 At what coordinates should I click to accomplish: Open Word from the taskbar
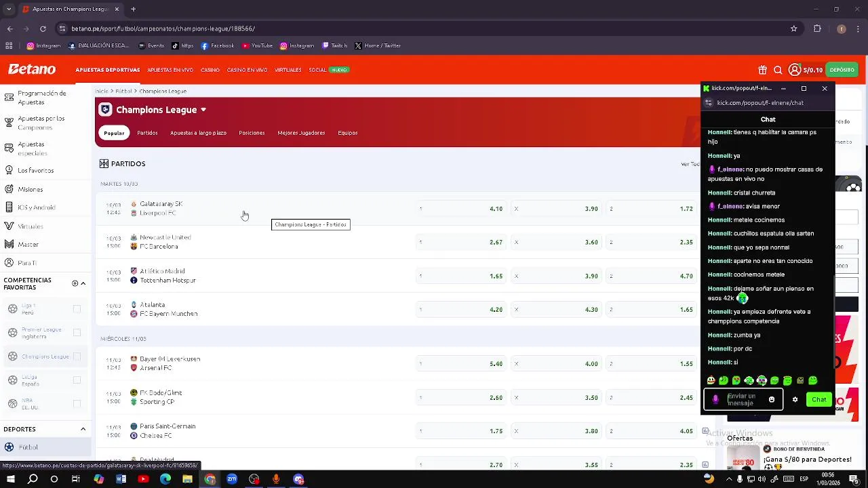121,479
